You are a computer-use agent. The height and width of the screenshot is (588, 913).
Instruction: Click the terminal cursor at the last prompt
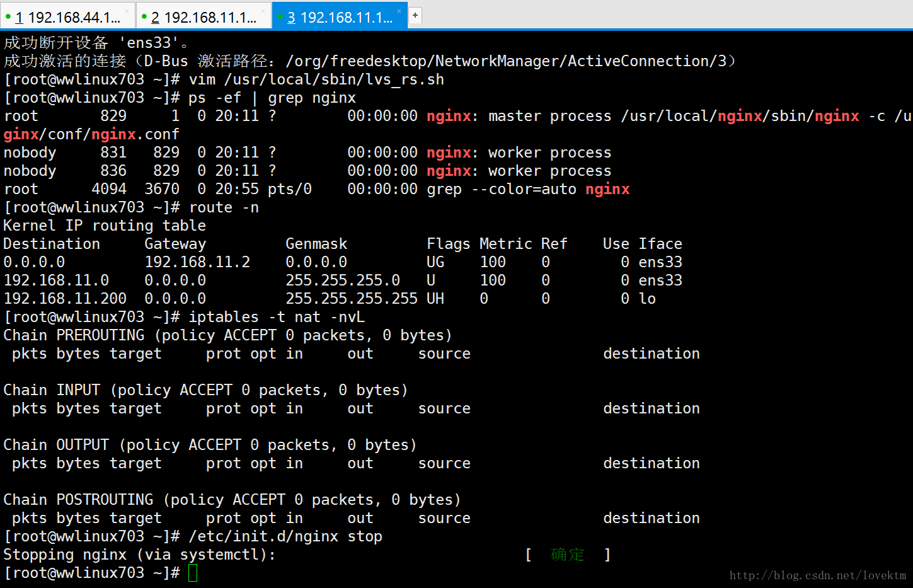coord(193,573)
